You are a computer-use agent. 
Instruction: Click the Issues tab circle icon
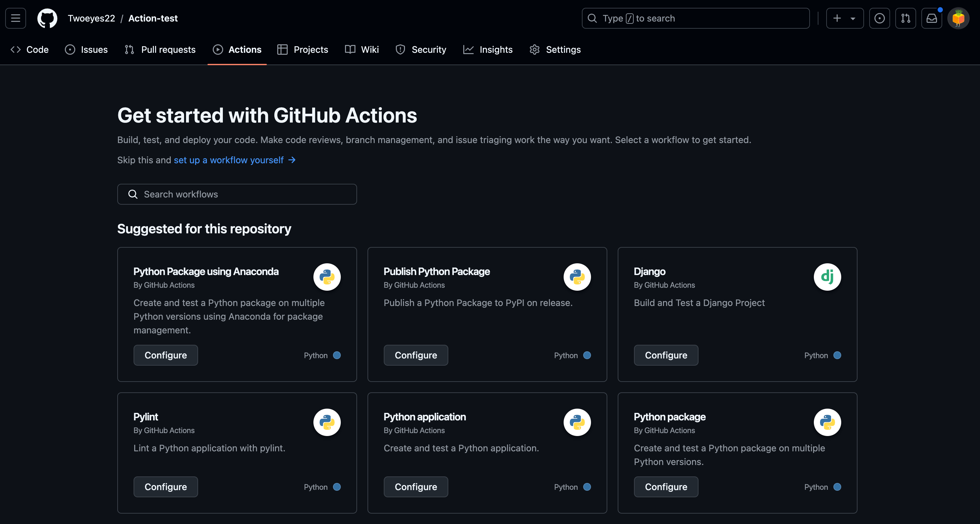pos(70,50)
